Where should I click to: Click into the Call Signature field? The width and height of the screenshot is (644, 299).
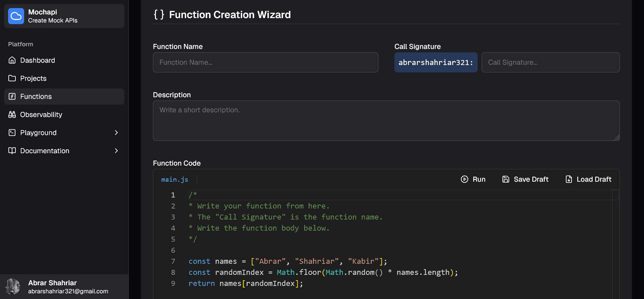click(550, 62)
